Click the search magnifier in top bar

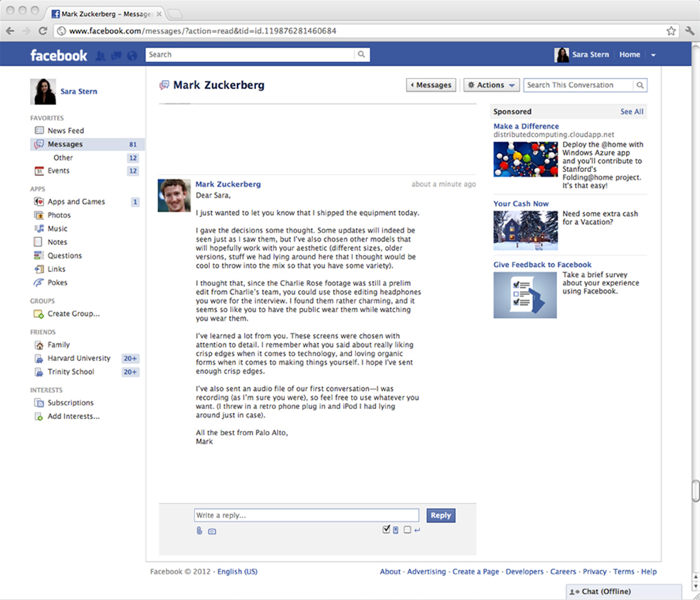tap(361, 54)
